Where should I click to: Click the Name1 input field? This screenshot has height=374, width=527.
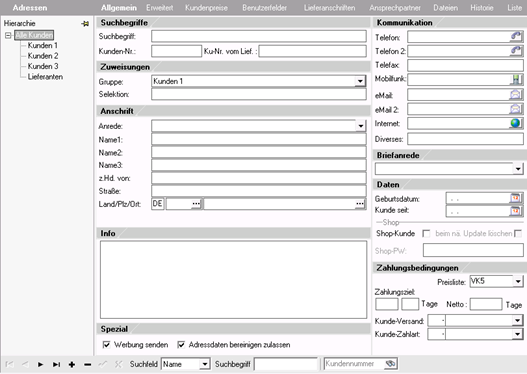(x=259, y=139)
